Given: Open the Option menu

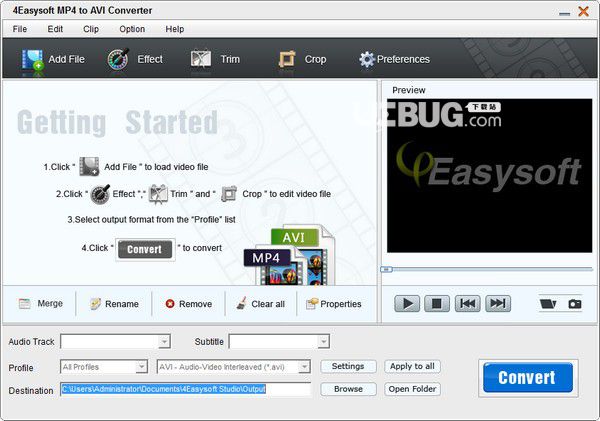Looking at the screenshot, I should click(x=132, y=29).
